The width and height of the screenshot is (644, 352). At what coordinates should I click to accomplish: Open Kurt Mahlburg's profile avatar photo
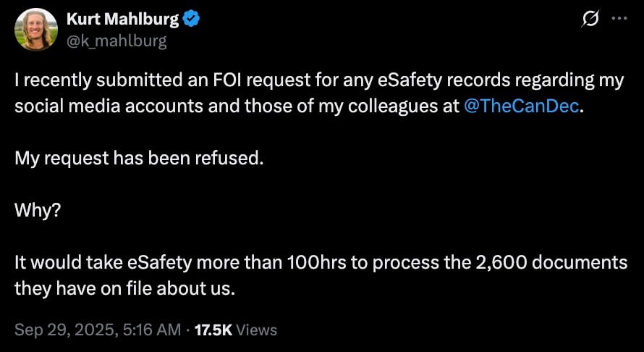click(x=36, y=30)
